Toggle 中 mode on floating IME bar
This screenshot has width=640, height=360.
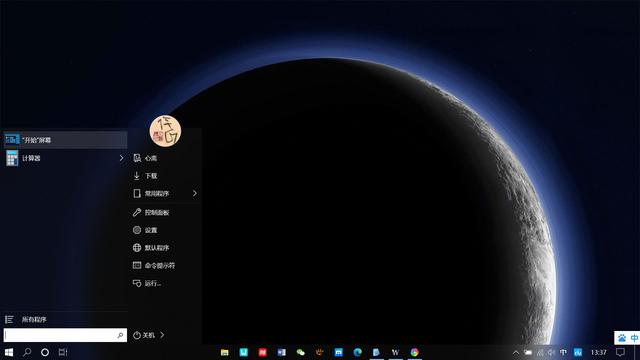point(634,338)
